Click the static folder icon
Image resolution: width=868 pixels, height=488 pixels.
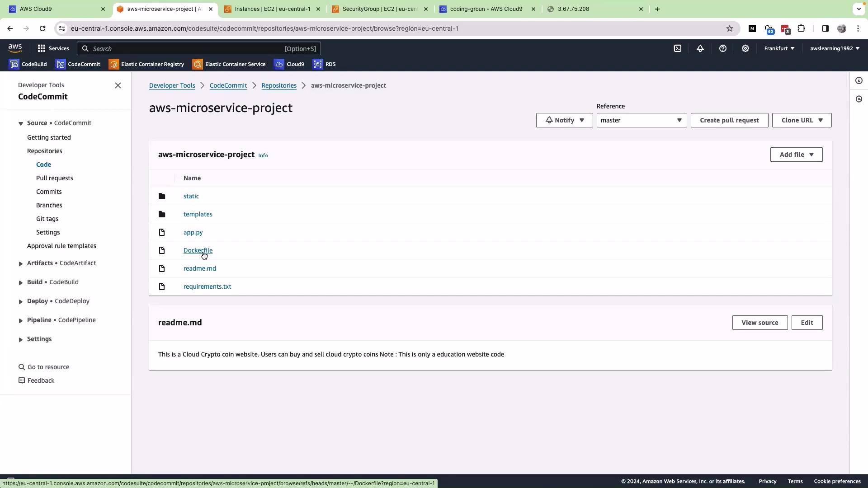click(x=162, y=196)
